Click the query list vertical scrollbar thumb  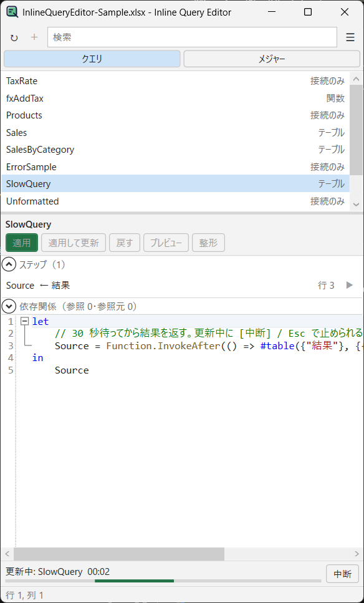pyautogui.click(x=356, y=130)
